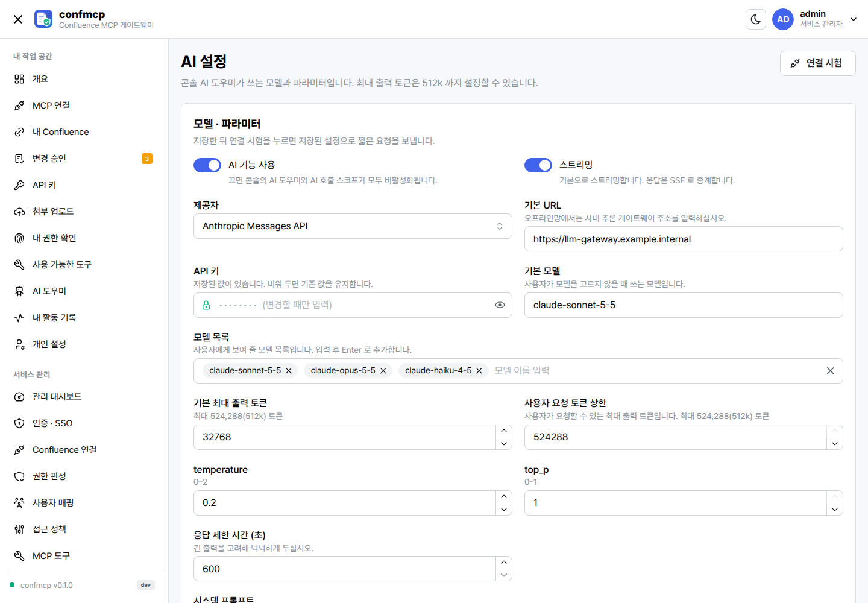Image resolution: width=868 pixels, height=603 pixels.
Task: Decrease 사용자 요청 토큰 상한 value
Action: click(835, 444)
